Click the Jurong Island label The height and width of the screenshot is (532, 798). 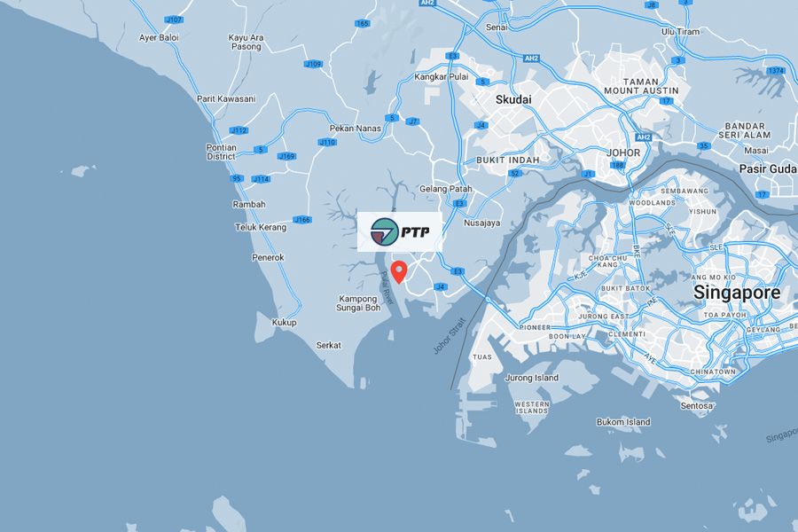(532, 378)
